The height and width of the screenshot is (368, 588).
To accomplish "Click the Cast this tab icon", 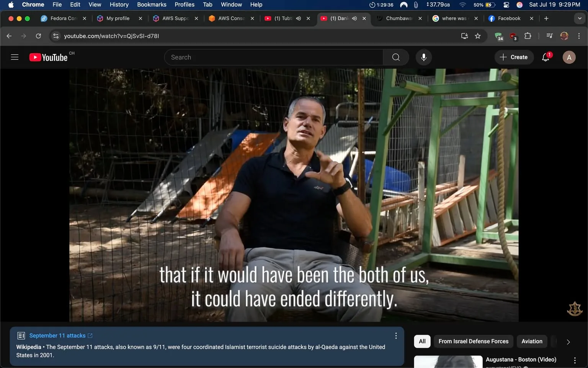I will click(x=464, y=36).
